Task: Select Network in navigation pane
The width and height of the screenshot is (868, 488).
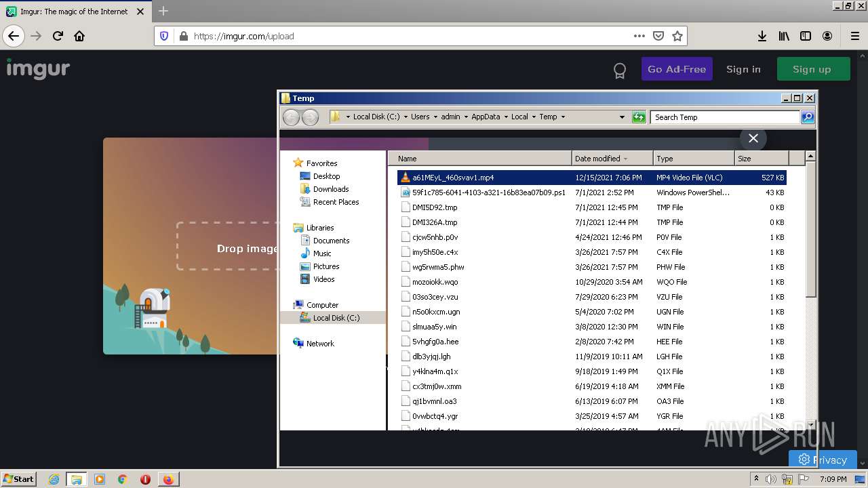Action: 320,344
